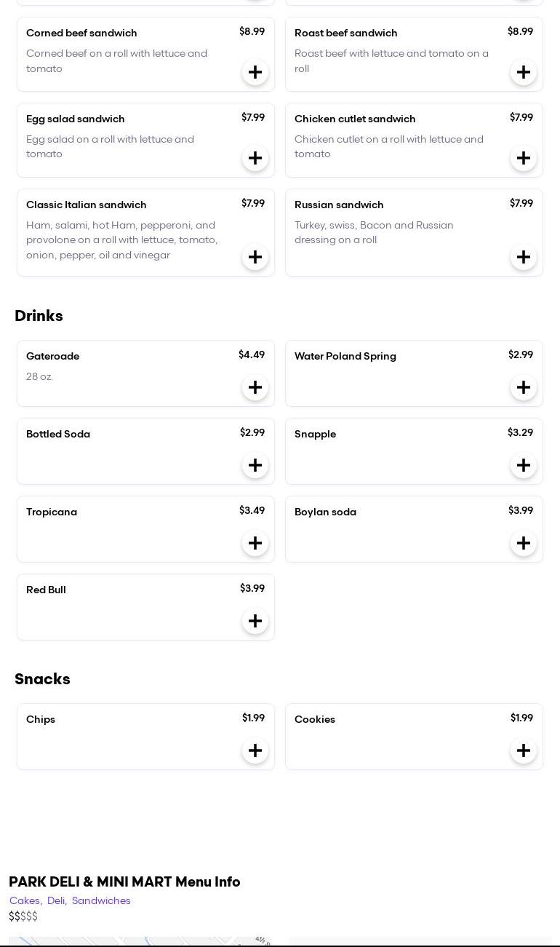560x947 pixels.
Task: Add Water Poland Spring to order
Action: (x=524, y=387)
